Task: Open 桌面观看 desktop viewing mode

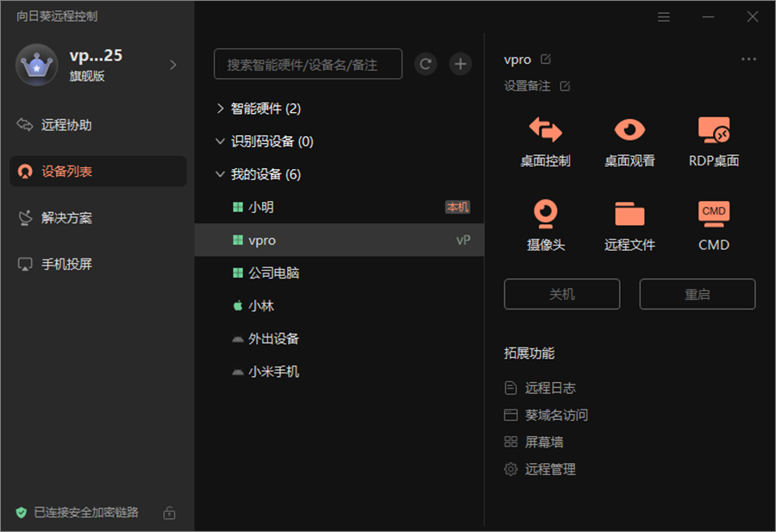Action: (x=629, y=138)
